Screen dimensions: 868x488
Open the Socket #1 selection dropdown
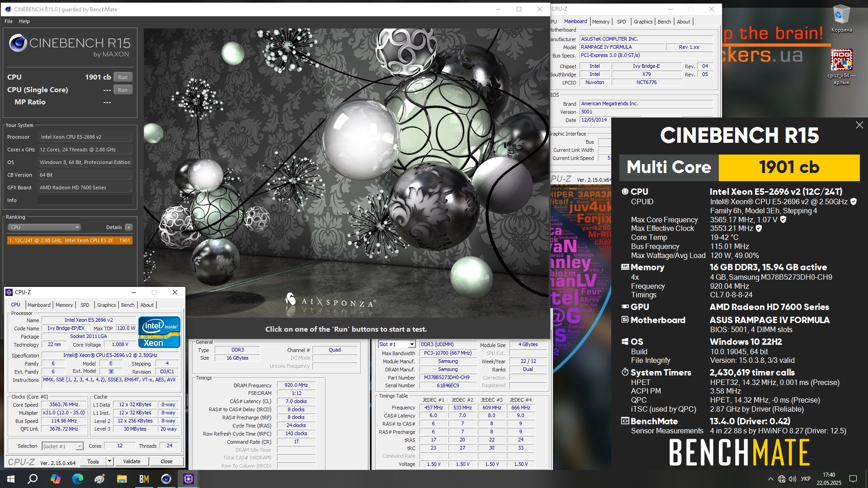click(62, 446)
